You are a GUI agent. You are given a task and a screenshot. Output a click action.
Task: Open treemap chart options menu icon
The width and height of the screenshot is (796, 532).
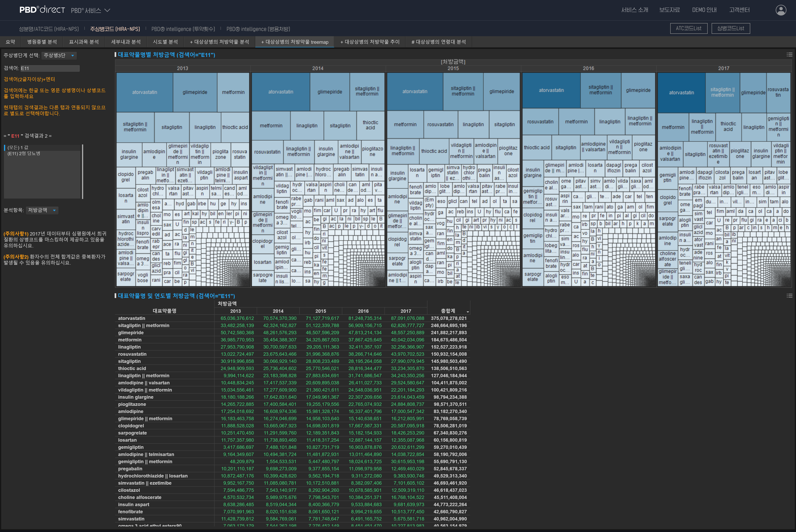click(x=789, y=55)
